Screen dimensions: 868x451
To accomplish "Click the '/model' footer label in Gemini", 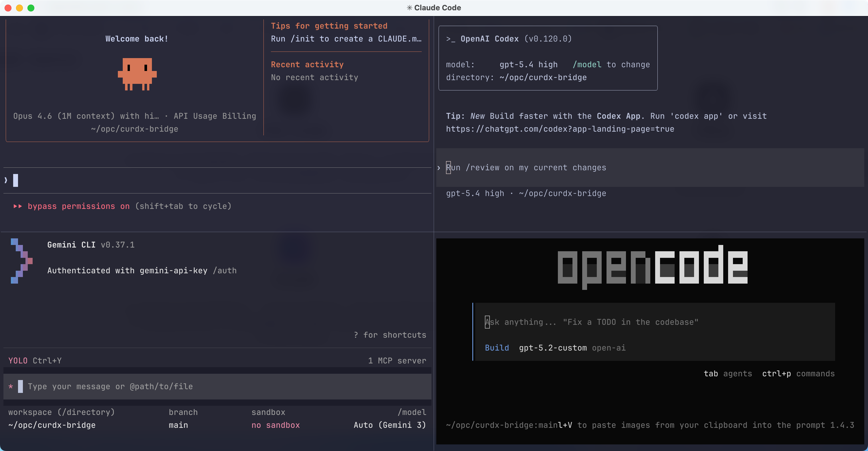I will point(412,412).
